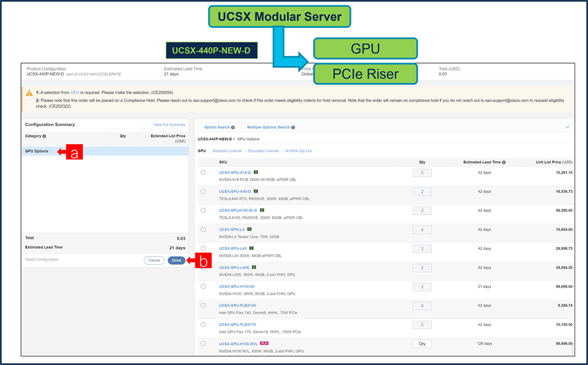588x365 pixels.
Task: Select radio button for UCSX-GPU-L40
Action: point(203,248)
